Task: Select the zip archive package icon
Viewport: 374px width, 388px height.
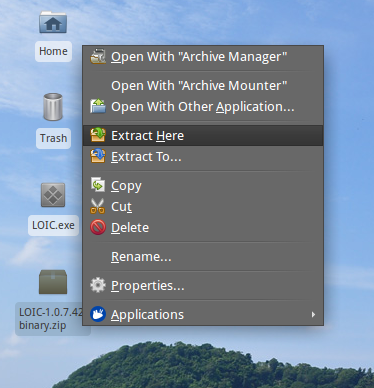Action: click(x=53, y=282)
